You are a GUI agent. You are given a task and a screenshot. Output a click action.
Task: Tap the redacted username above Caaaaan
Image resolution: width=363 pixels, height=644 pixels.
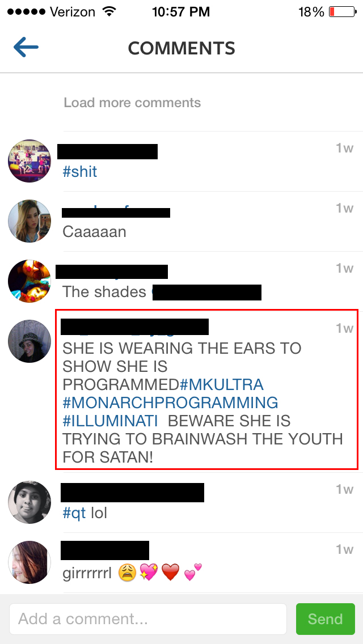116,213
